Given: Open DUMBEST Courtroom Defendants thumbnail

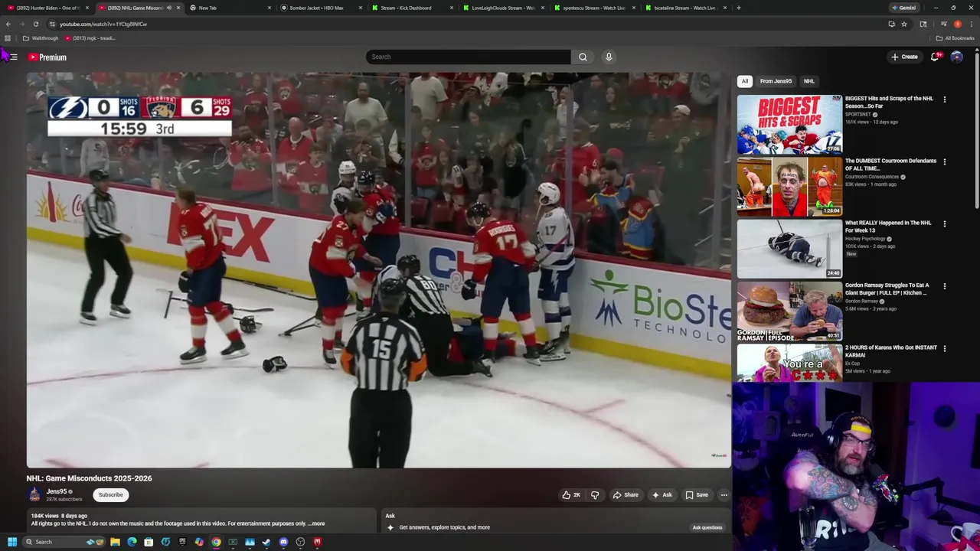Looking at the screenshot, I should point(789,187).
